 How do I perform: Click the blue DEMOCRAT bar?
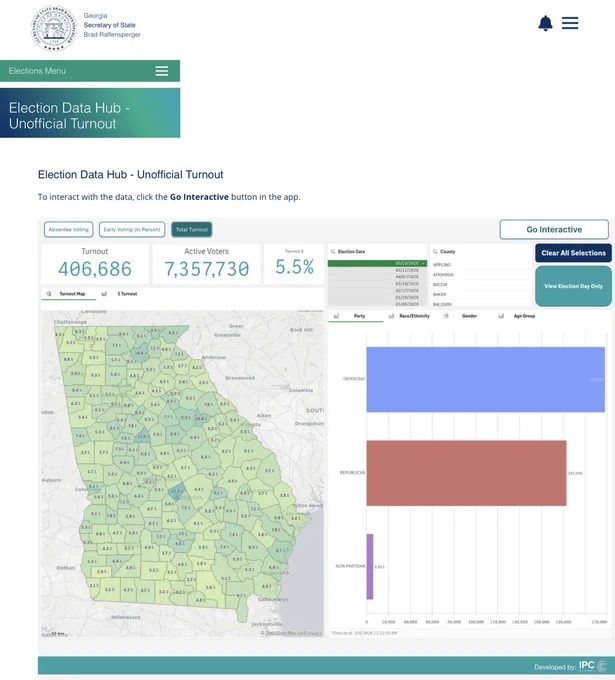point(485,379)
